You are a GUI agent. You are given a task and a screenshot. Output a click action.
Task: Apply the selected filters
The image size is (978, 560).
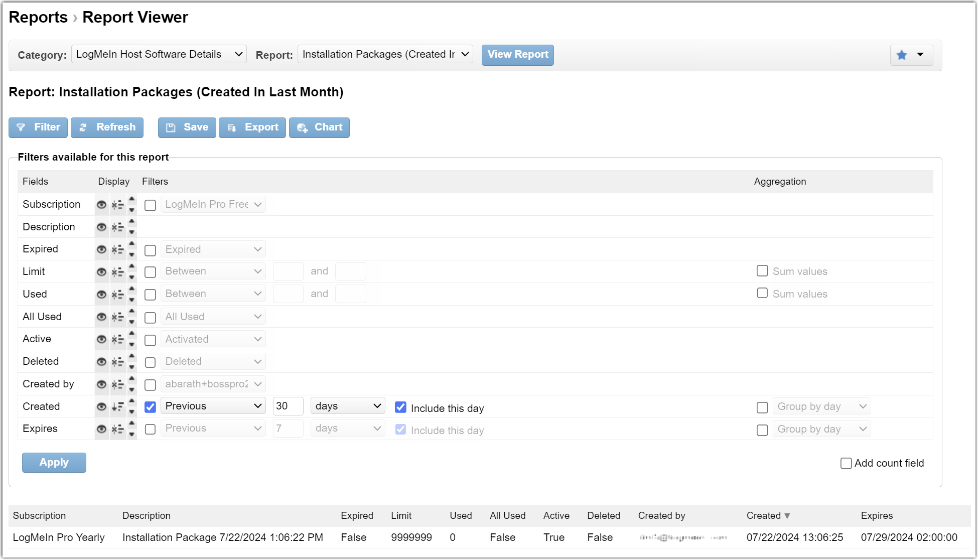(54, 463)
